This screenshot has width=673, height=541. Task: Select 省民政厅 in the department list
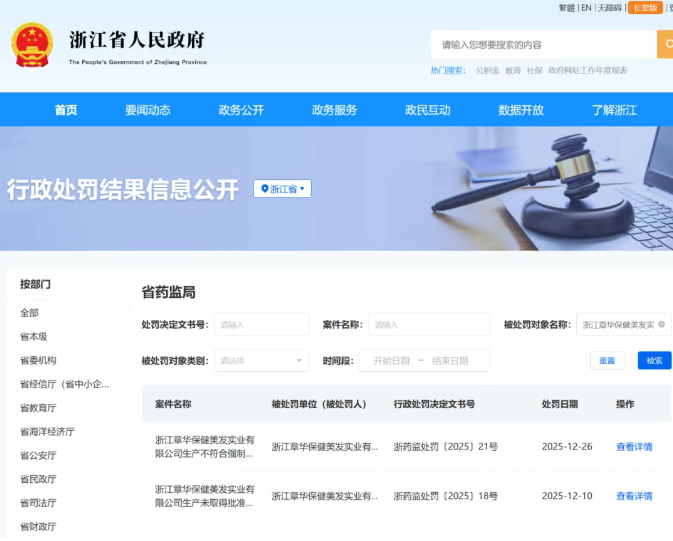38,479
